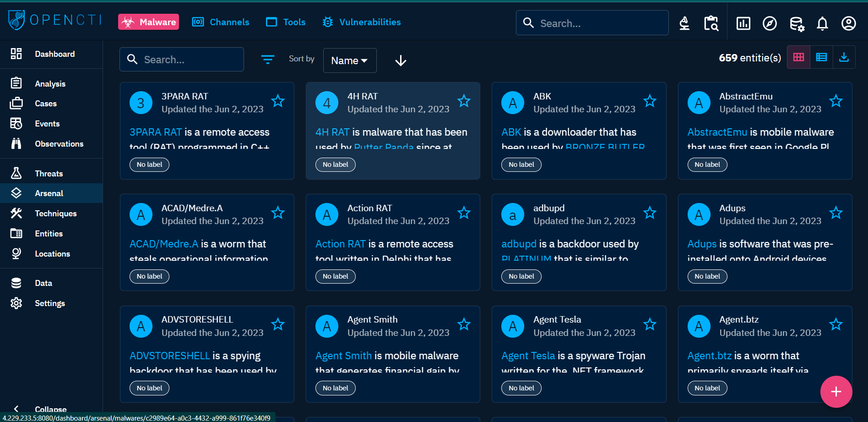Open Settings in the sidebar
The image size is (868, 422).
(x=51, y=303)
